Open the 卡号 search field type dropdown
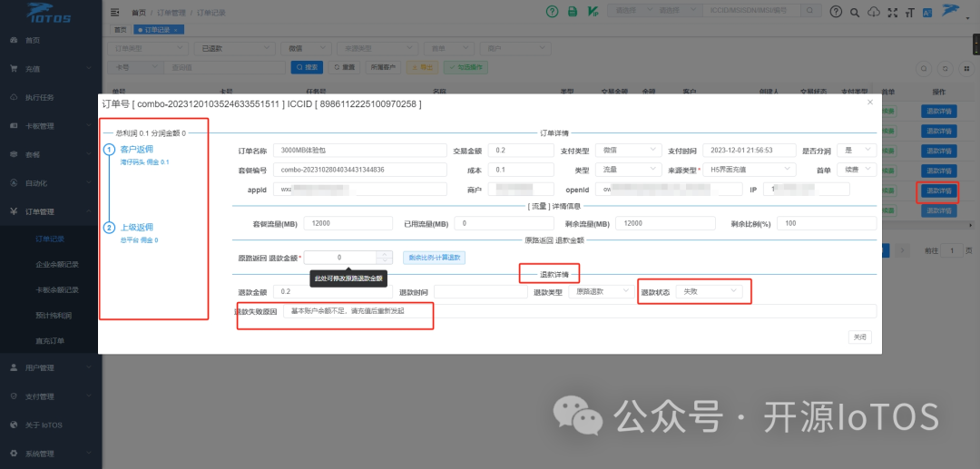Viewport: 980px width, 469px height. 135,67
